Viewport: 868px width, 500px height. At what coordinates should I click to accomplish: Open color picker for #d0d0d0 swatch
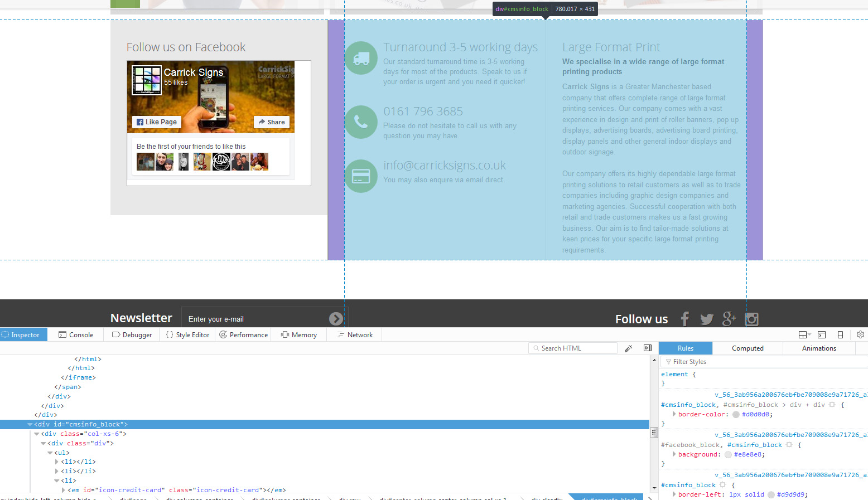pyautogui.click(x=736, y=414)
